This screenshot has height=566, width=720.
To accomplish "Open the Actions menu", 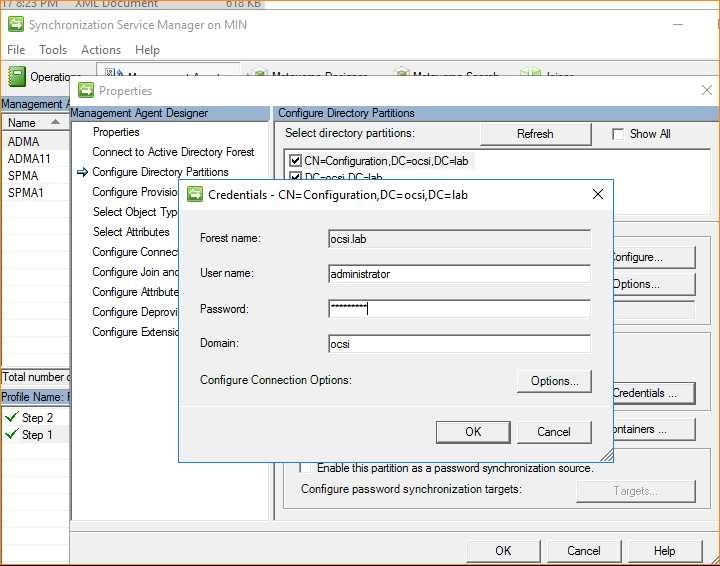I will click(x=101, y=50).
